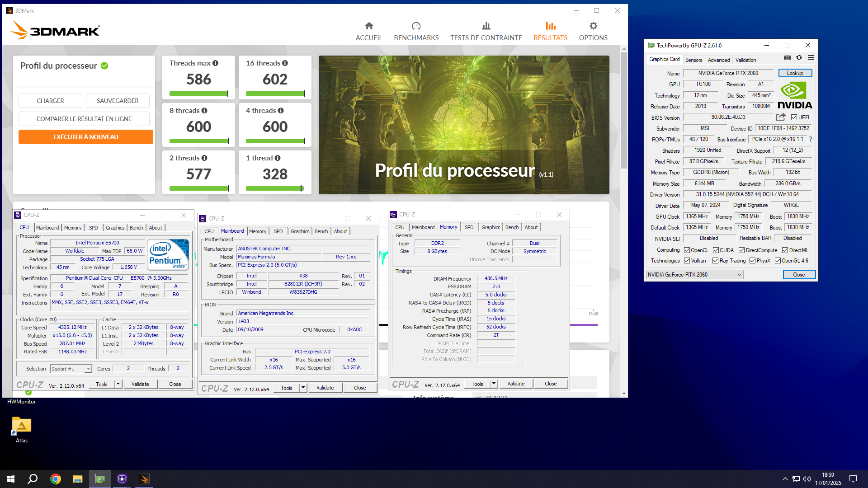Click the Bus Interface question mark in GPU-Z
This screenshot has width=868, height=488.
(811, 139)
